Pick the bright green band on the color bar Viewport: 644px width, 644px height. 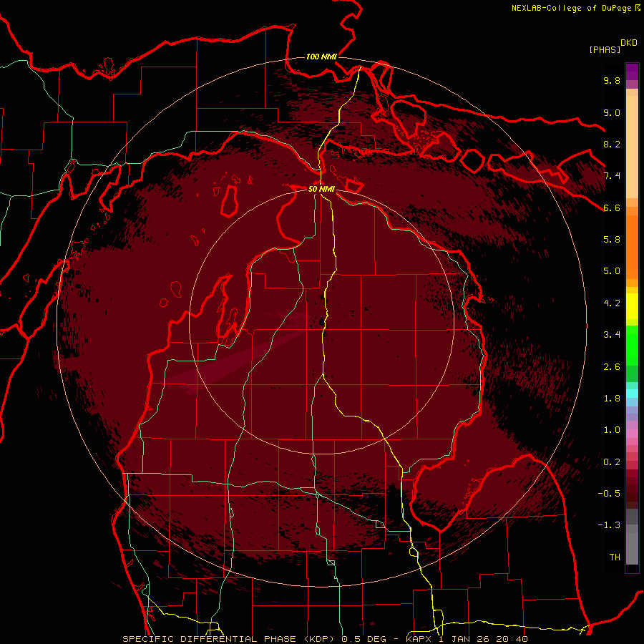pyautogui.click(x=632, y=346)
